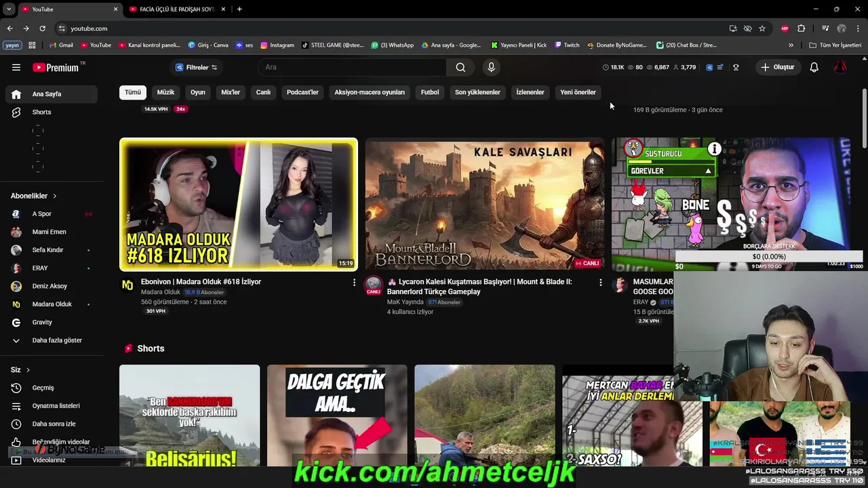The image size is (868, 488).
Task: Open Oynatma listeleri
Action: pos(51,406)
